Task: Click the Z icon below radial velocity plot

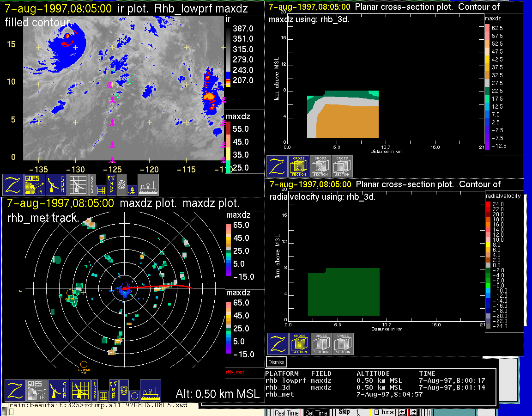Action: click(278, 343)
